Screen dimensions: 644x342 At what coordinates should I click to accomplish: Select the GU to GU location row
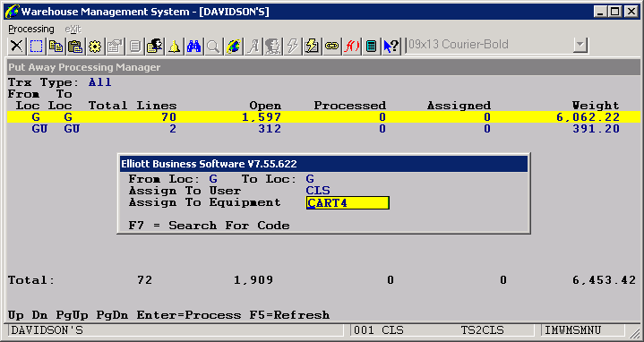point(323,129)
